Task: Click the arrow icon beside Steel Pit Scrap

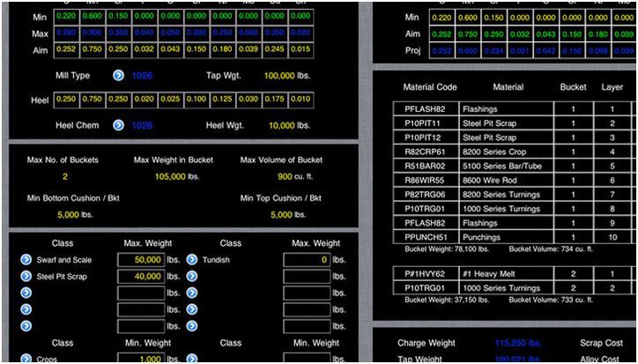Action: tap(25, 276)
